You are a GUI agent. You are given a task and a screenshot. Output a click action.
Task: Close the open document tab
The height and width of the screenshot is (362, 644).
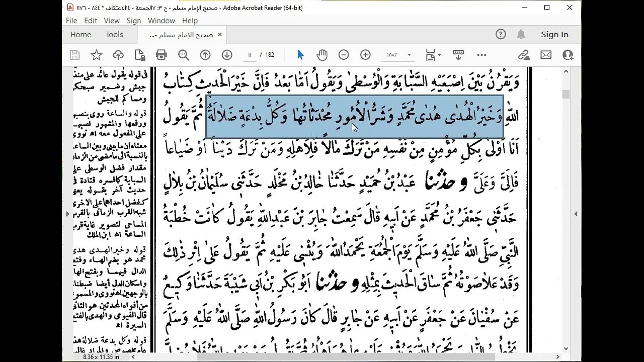pos(219,35)
